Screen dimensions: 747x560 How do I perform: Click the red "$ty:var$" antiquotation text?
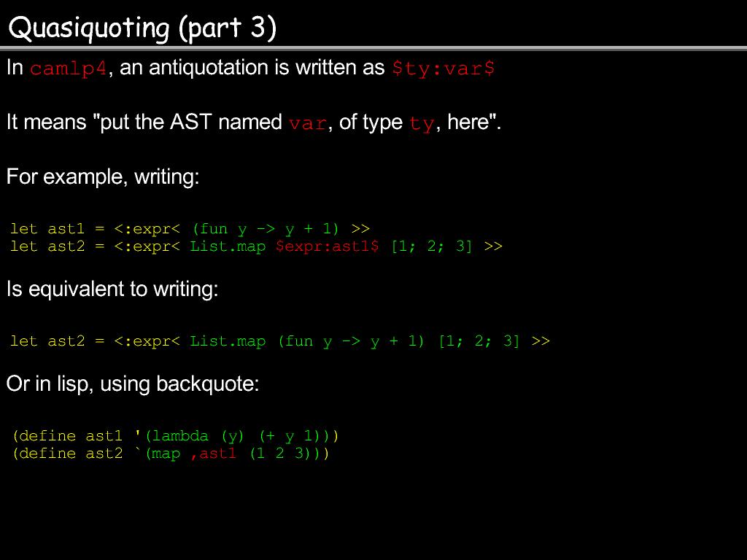444,69
